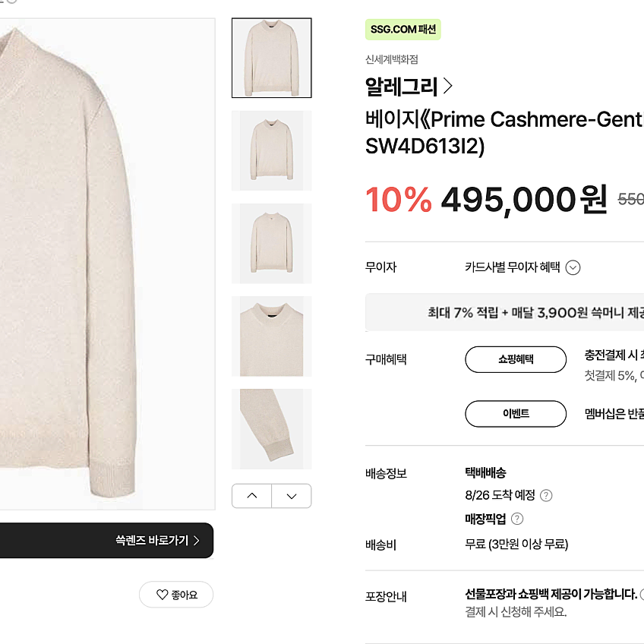Select the first sweater thumbnail
The height and width of the screenshot is (644, 644).
(x=271, y=58)
